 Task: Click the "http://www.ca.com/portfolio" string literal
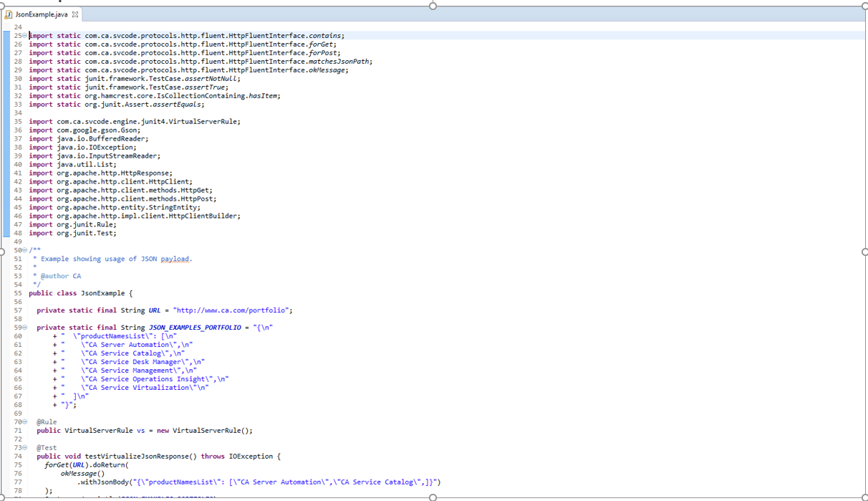pos(231,310)
